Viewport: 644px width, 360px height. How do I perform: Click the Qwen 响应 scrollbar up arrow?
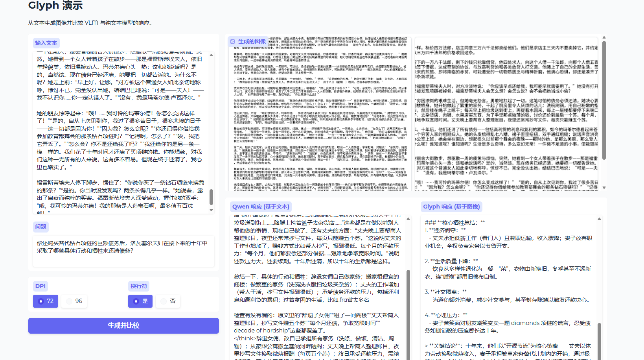408,219
